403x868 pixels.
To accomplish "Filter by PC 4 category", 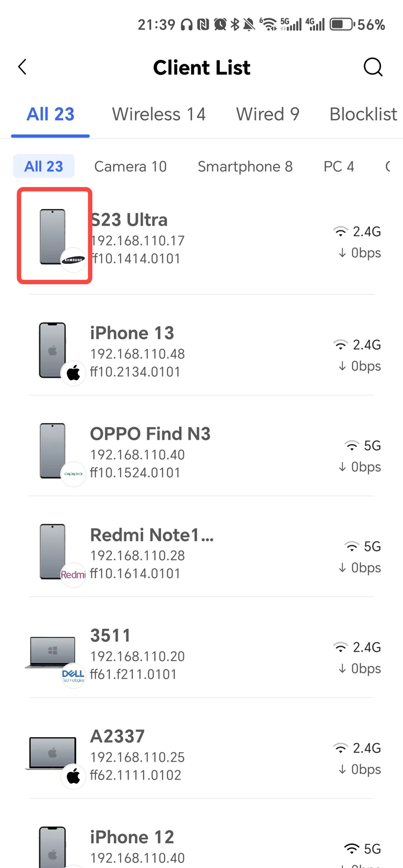I will pyautogui.click(x=339, y=166).
